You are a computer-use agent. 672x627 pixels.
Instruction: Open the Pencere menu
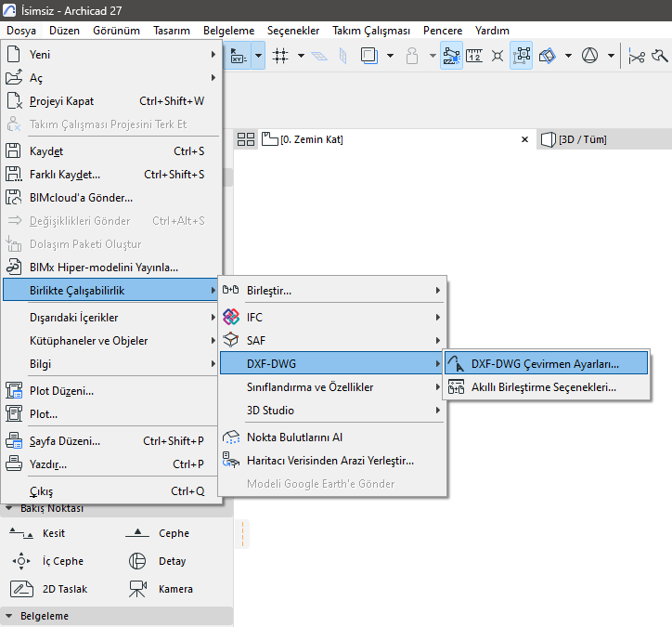pos(443,31)
